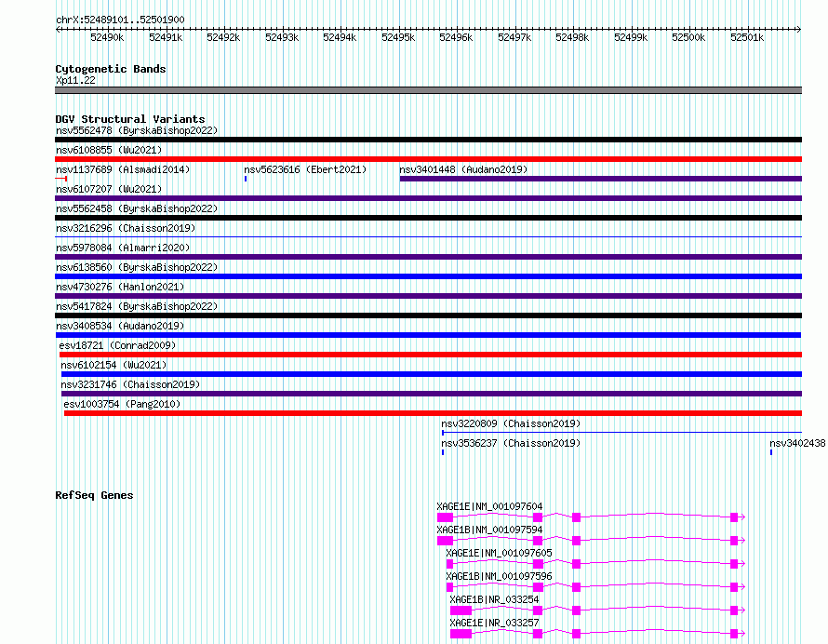
Task: Click the Xp11.22 band label
Action: pos(75,80)
